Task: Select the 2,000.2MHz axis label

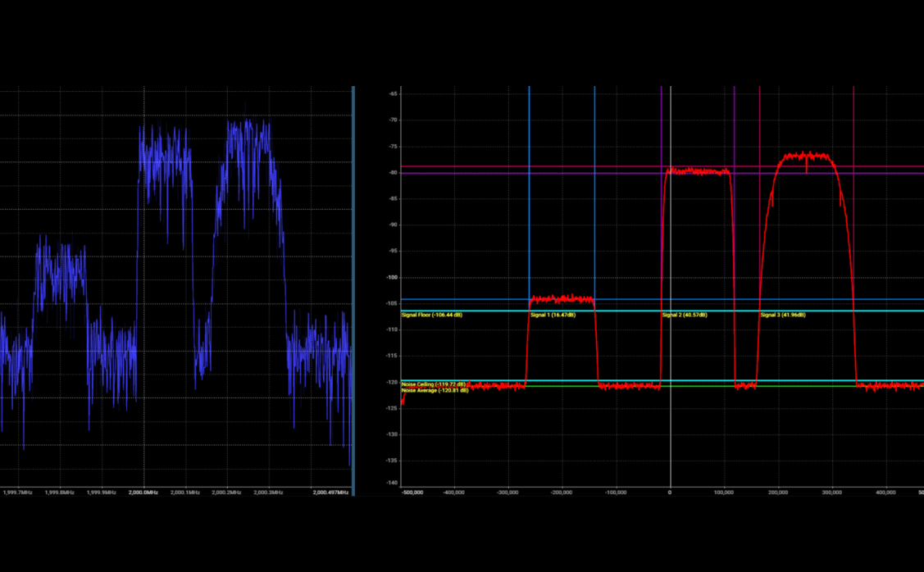Action: (x=226, y=493)
